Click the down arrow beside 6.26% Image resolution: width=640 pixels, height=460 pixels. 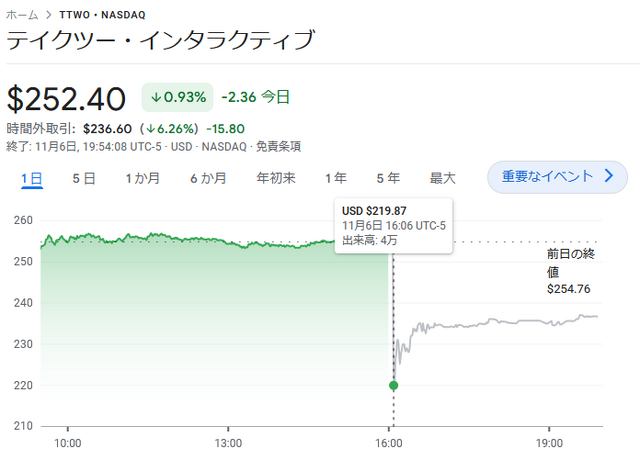pyautogui.click(x=147, y=128)
